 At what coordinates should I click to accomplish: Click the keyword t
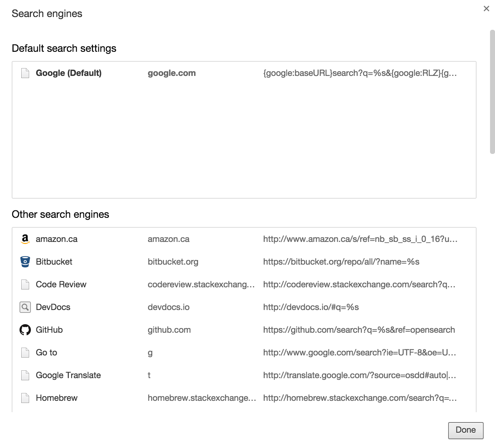(x=149, y=375)
